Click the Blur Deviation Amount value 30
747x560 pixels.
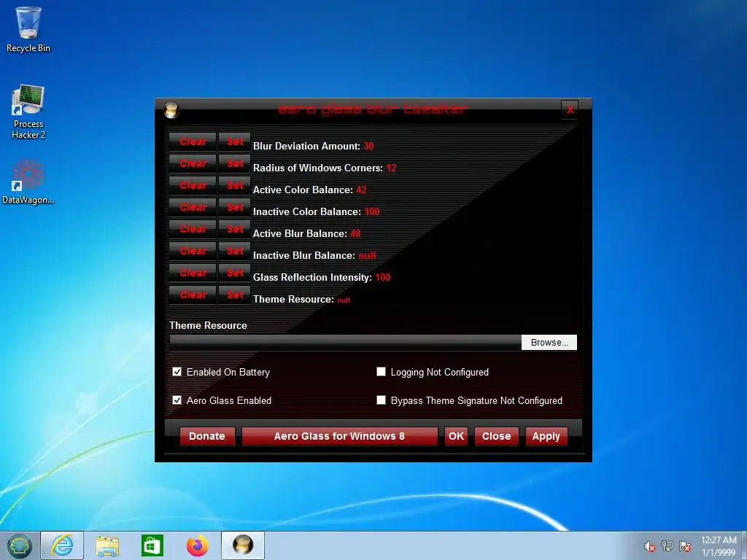(x=368, y=146)
